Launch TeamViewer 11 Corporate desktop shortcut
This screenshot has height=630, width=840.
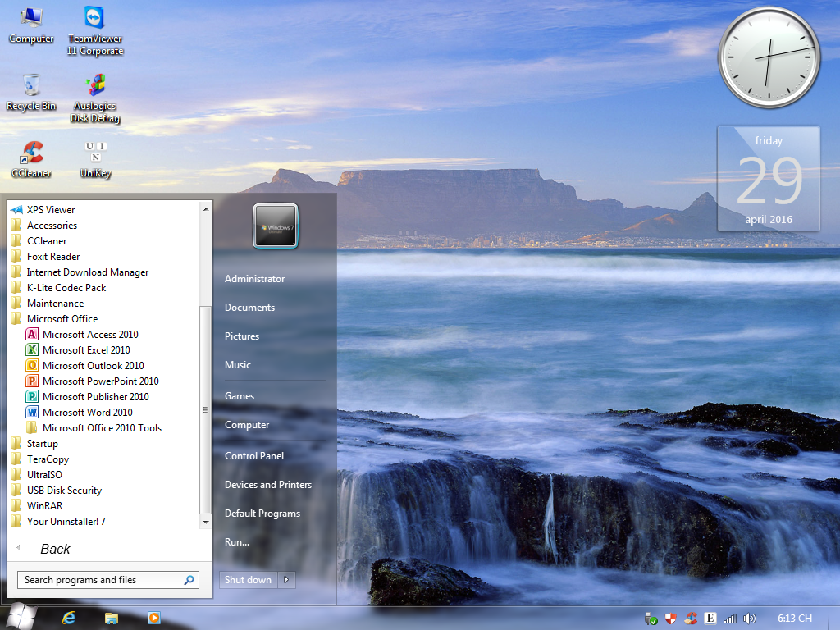(95, 30)
